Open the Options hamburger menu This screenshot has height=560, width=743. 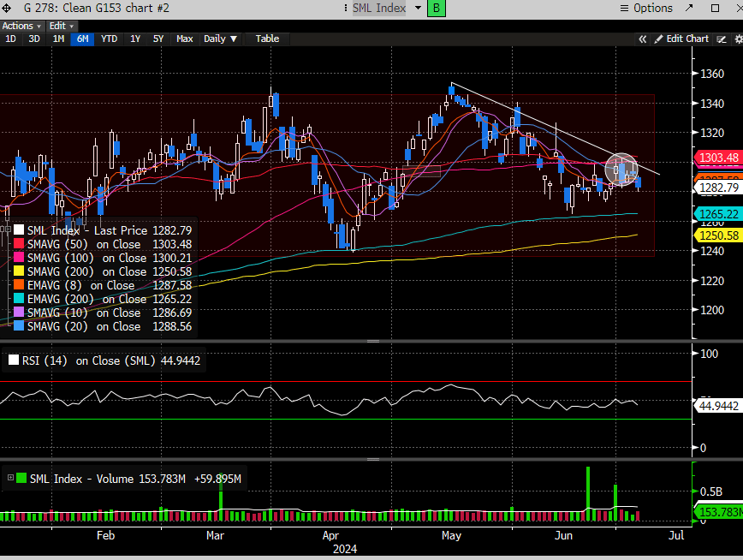click(x=625, y=8)
